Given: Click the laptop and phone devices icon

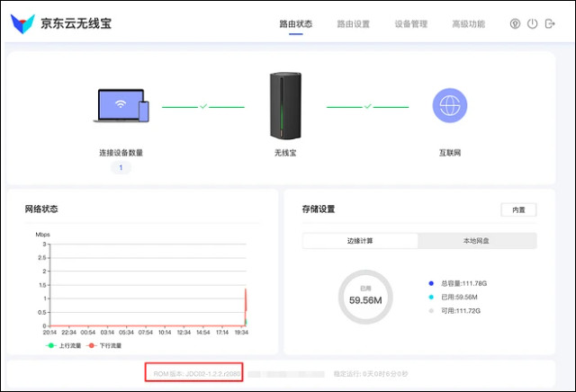Looking at the screenshot, I should click(x=121, y=105).
